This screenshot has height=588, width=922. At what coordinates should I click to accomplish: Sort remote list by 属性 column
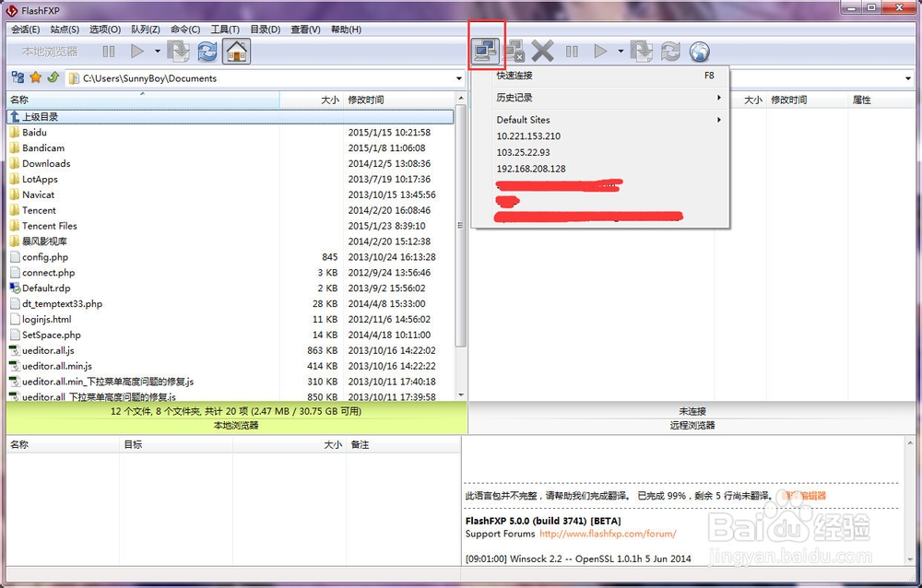[x=881, y=100]
